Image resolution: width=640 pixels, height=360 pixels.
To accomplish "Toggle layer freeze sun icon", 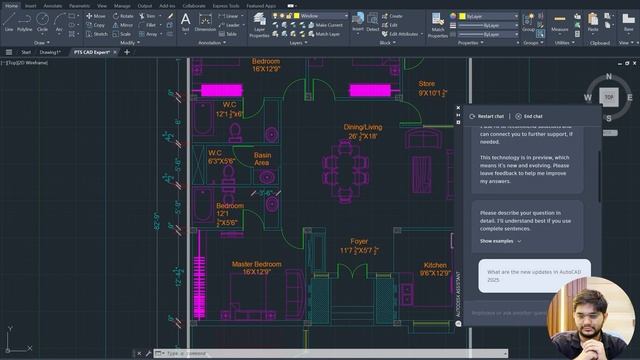I will 282,16.
